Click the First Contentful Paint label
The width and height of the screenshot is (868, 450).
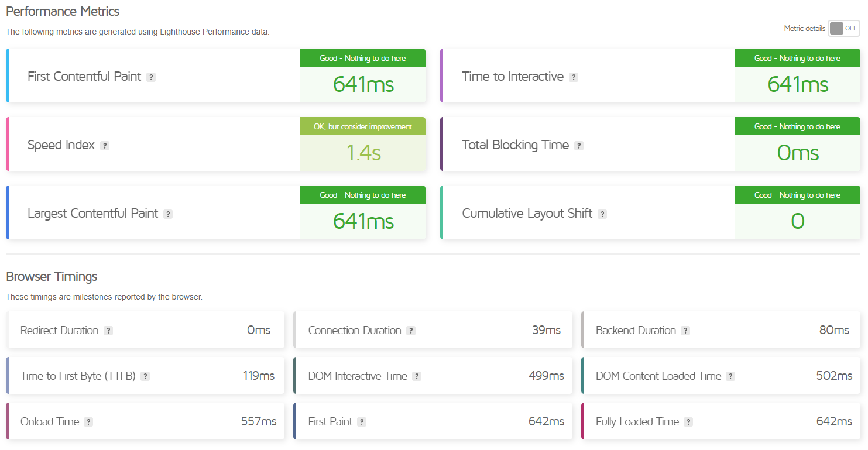tap(84, 77)
